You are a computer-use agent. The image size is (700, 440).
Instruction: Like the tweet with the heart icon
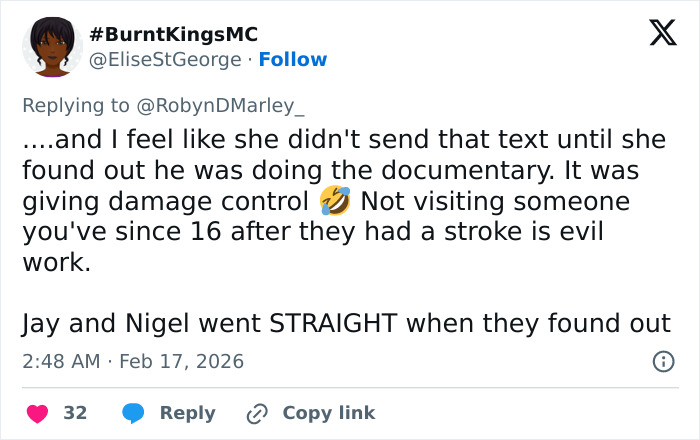[x=37, y=412]
